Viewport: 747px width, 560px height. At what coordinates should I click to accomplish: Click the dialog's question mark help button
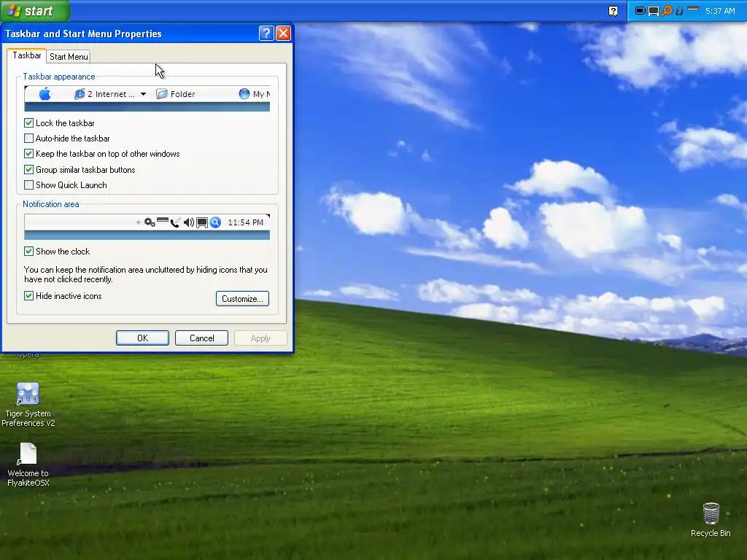(266, 34)
